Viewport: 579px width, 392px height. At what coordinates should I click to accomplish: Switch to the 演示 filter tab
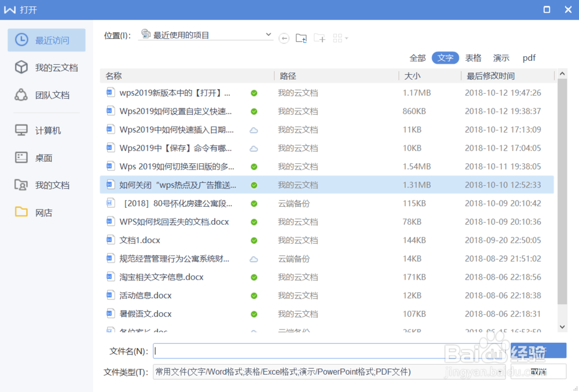501,58
